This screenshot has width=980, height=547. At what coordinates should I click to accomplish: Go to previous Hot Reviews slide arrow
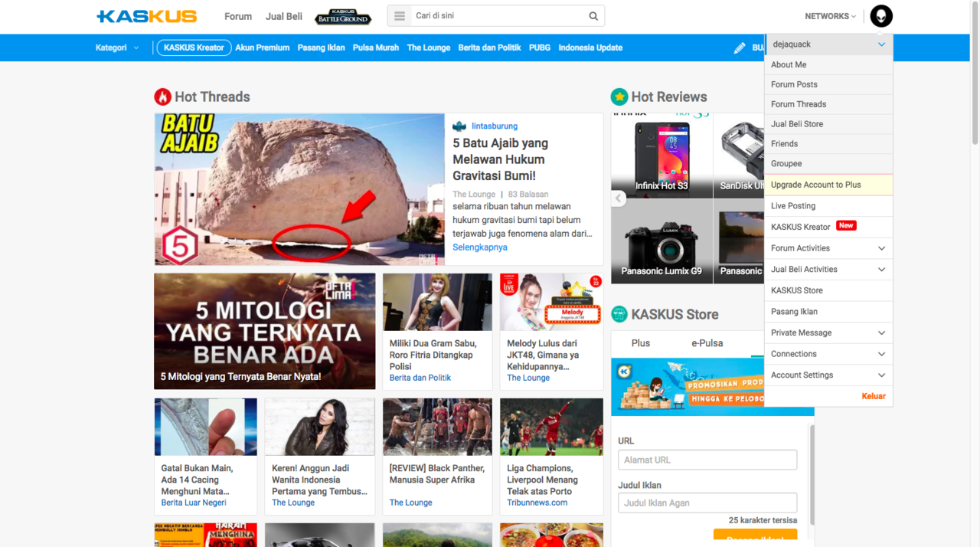click(619, 198)
